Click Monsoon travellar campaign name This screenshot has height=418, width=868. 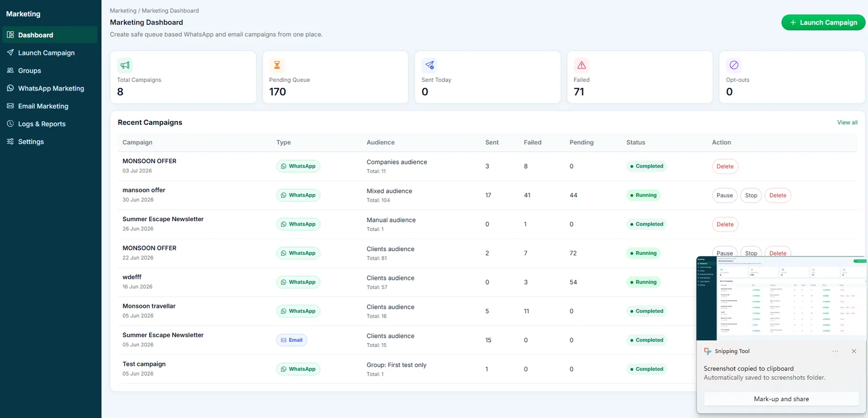pos(149,306)
